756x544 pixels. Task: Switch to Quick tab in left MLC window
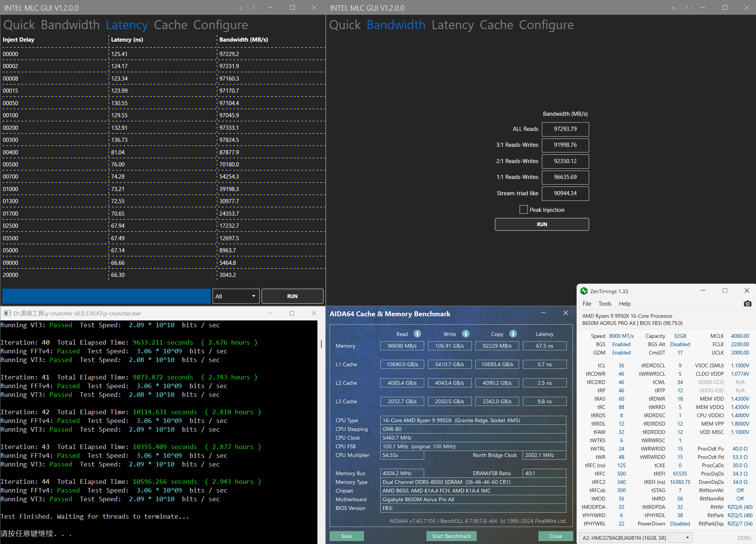(x=19, y=25)
